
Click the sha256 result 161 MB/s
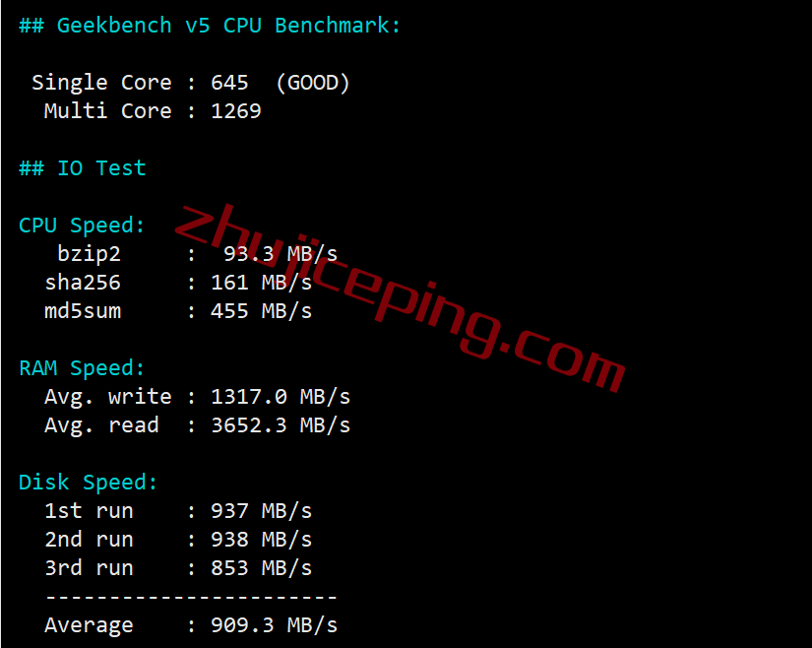coord(261,283)
